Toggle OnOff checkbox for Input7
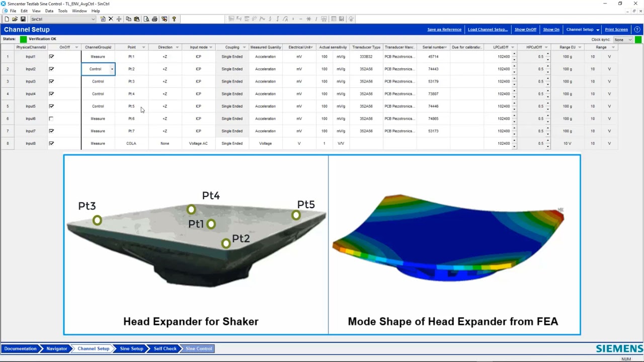The height and width of the screenshot is (362, 644). tap(51, 131)
